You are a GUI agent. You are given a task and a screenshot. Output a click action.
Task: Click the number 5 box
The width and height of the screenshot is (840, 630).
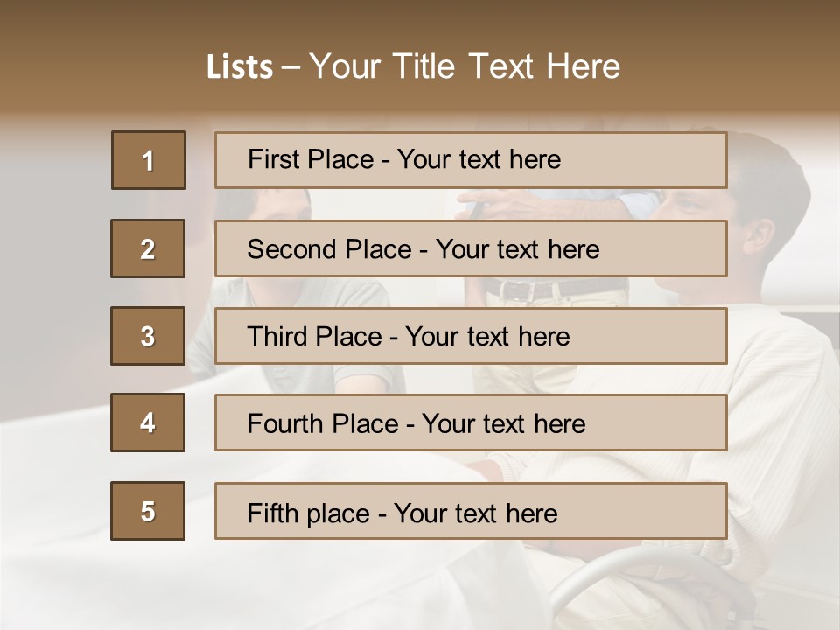[x=148, y=511]
